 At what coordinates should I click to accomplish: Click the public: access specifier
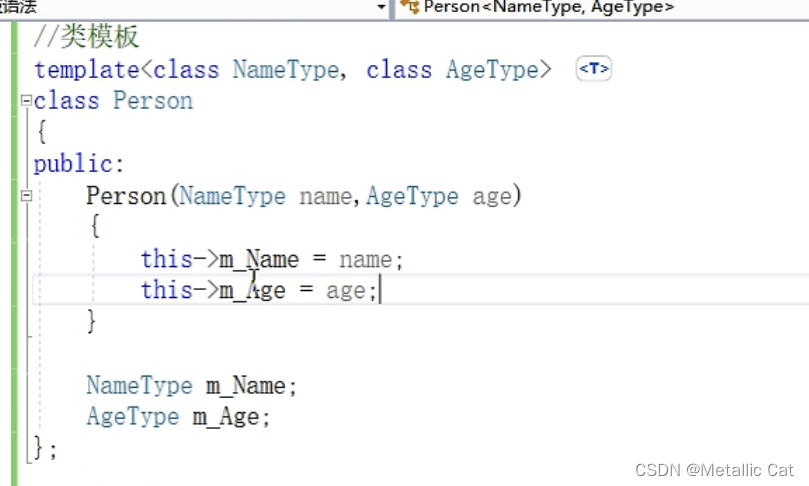click(79, 165)
